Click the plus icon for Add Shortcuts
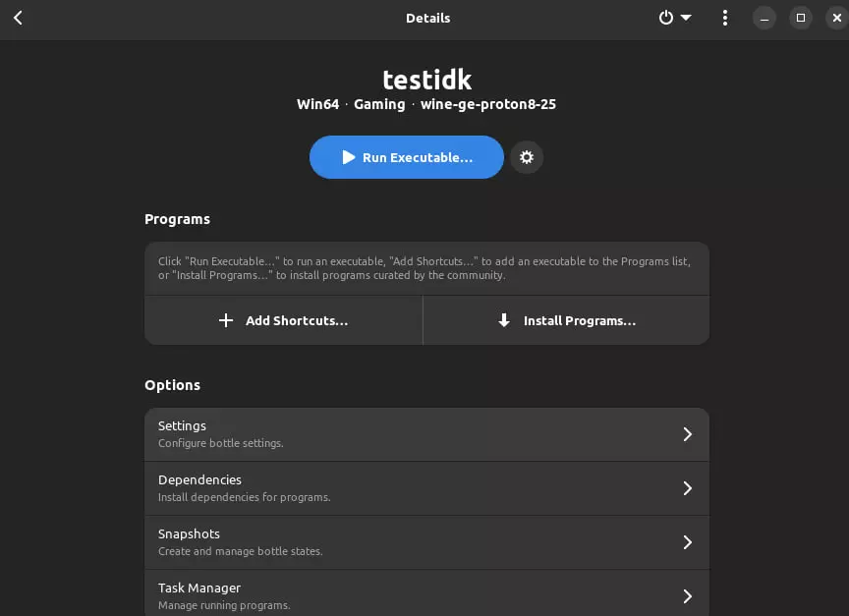 click(x=226, y=320)
